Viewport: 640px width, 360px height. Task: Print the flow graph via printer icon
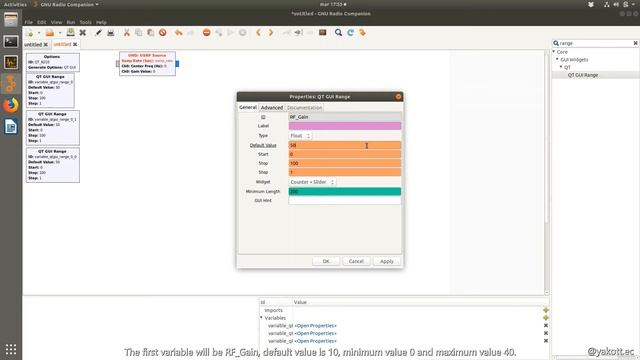[x=111, y=33]
